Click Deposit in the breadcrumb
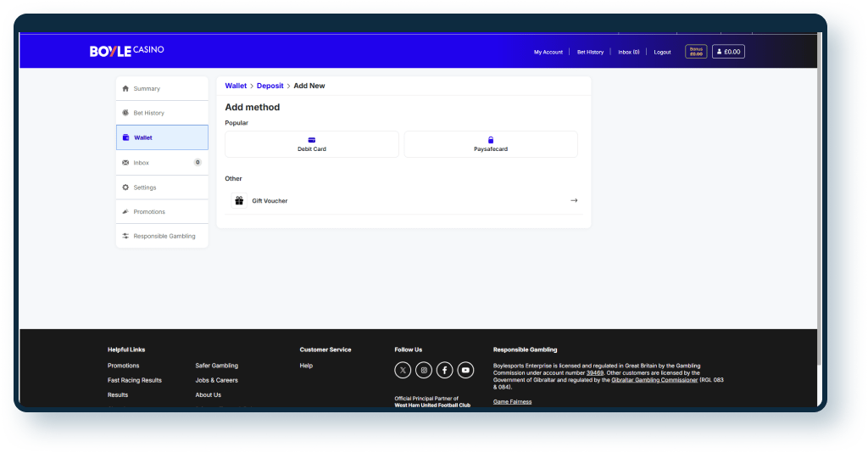This screenshot has width=868, height=453. click(x=270, y=86)
